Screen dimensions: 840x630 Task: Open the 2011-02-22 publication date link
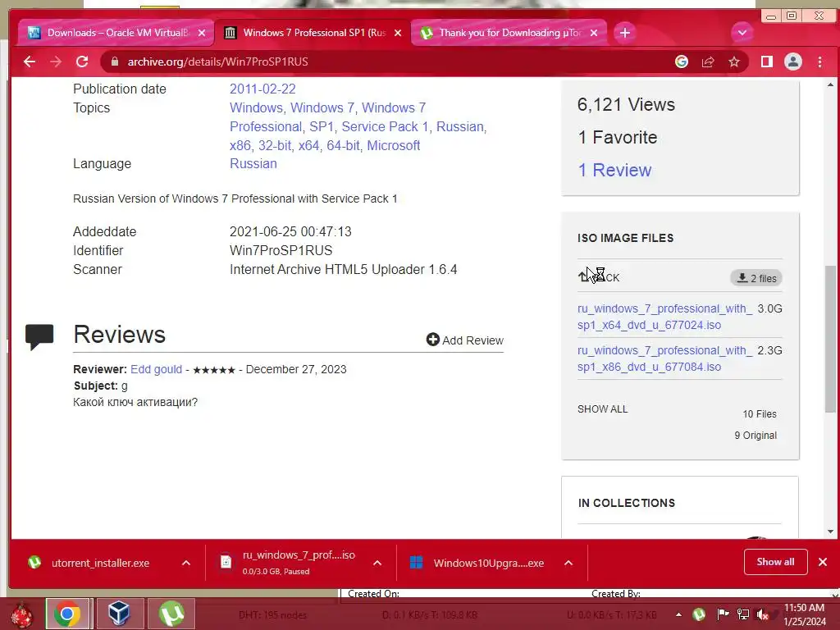(262, 89)
